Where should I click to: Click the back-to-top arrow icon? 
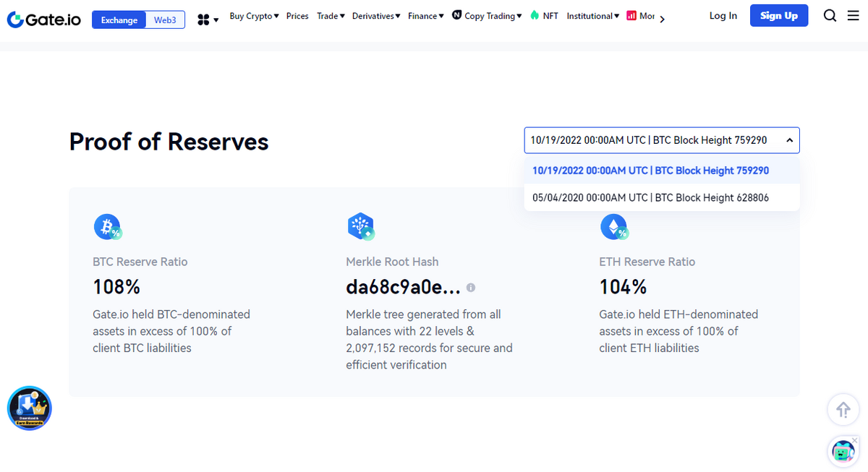click(843, 411)
